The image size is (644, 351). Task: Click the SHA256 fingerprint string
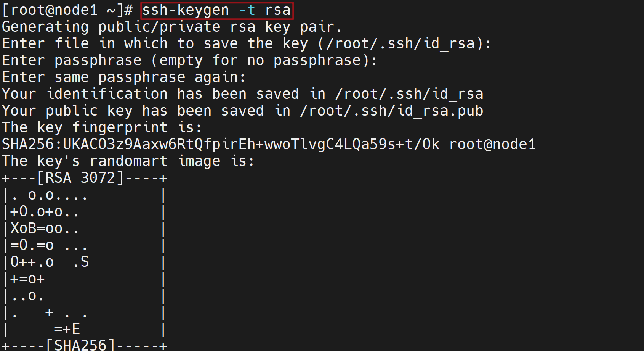click(x=221, y=145)
